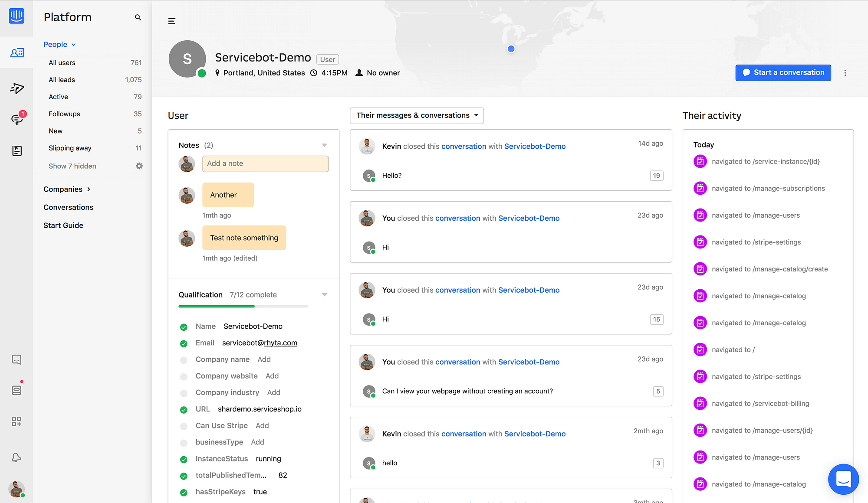This screenshot has width=868, height=503.
Task: Select Slipping away segment in People list
Action: [70, 148]
